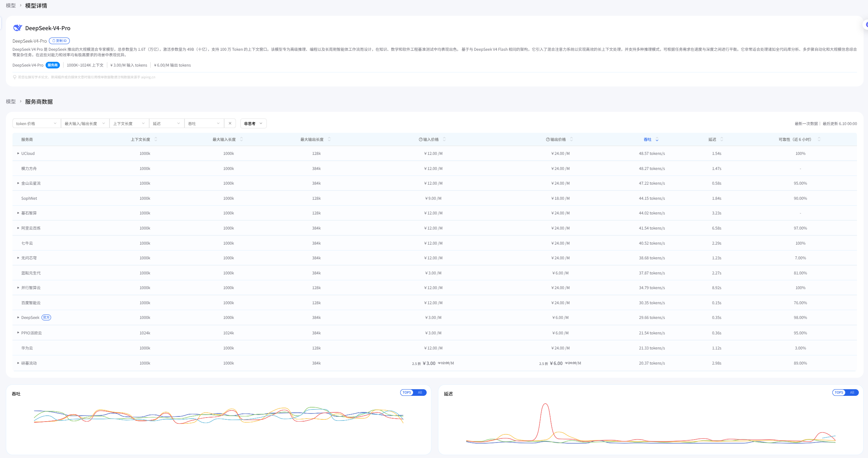This screenshot has width=868, height=458.
Task: Sort table by 延迟 column arrows
Action: pos(722,139)
